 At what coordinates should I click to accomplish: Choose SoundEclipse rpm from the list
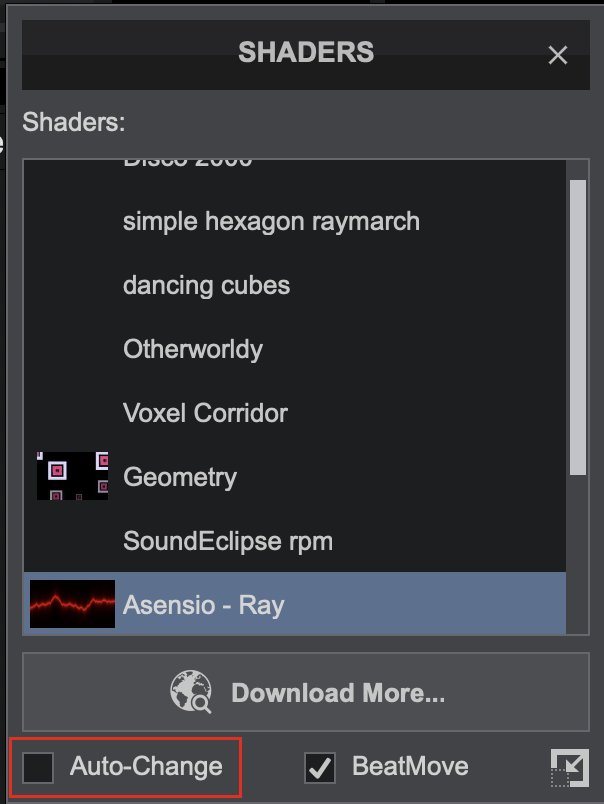tap(228, 541)
